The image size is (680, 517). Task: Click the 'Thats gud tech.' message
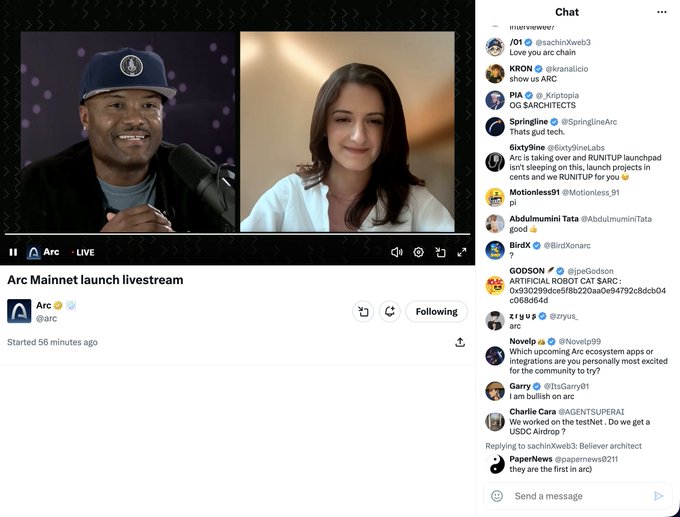[x=537, y=132]
